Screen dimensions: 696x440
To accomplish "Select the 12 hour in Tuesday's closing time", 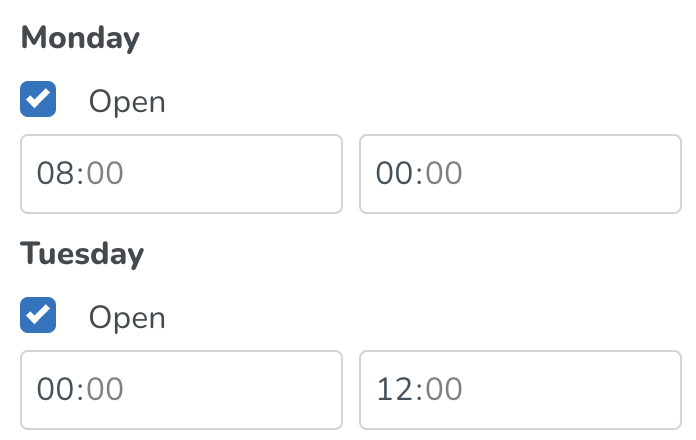I will (x=393, y=389).
